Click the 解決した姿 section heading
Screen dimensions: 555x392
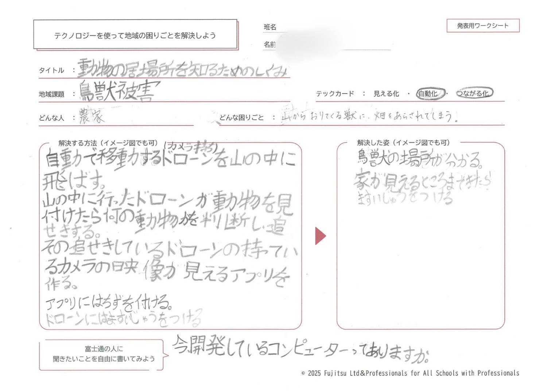click(x=403, y=142)
